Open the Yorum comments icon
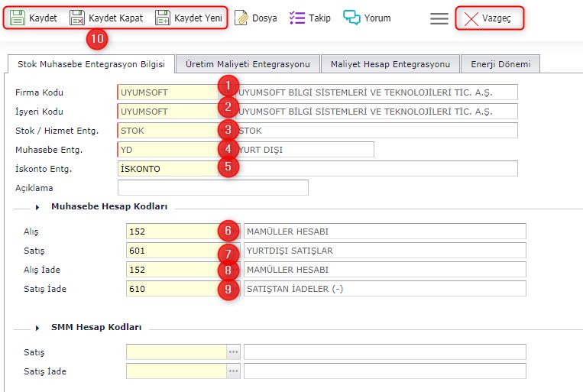 [x=351, y=18]
